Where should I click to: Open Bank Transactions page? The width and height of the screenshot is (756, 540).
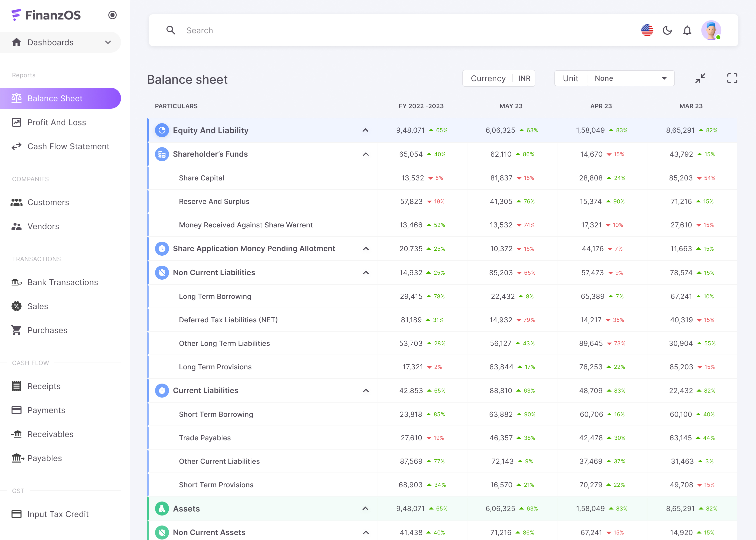click(x=62, y=282)
